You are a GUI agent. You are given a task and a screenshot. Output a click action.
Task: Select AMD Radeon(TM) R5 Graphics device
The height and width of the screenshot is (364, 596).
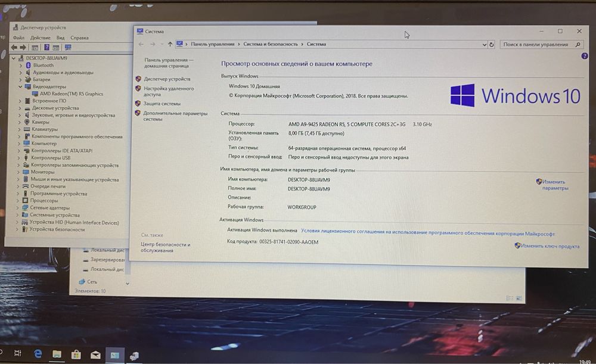72,94
